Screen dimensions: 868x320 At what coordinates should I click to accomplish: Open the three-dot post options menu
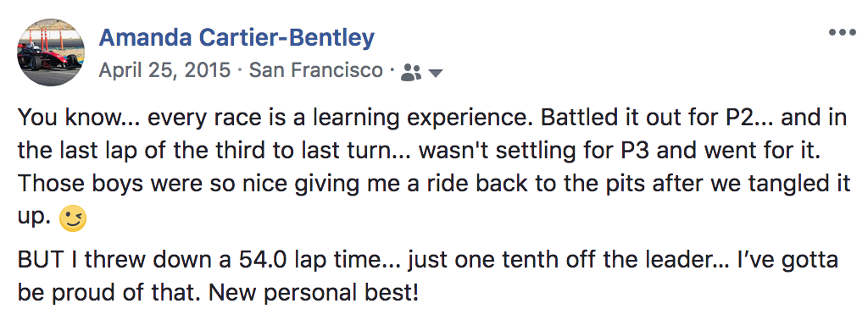point(842,33)
